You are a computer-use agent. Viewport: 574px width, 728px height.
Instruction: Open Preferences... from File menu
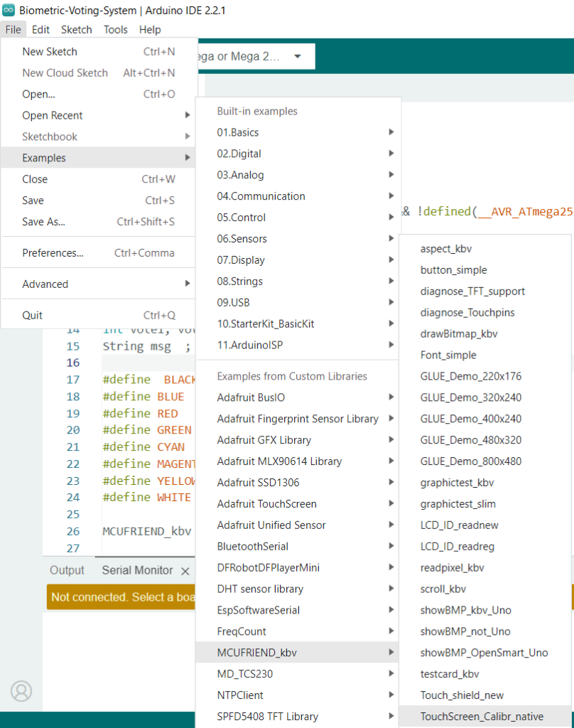click(x=98, y=253)
